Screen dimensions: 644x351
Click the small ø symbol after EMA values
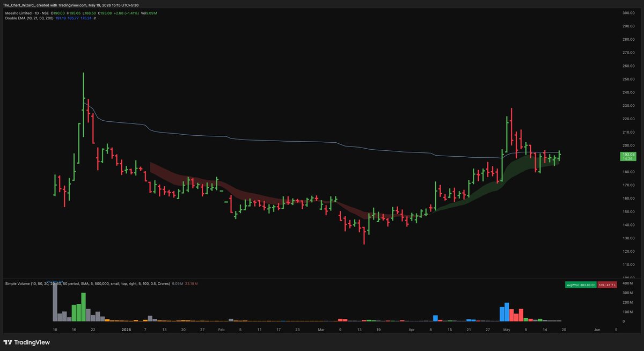[x=95, y=18]
